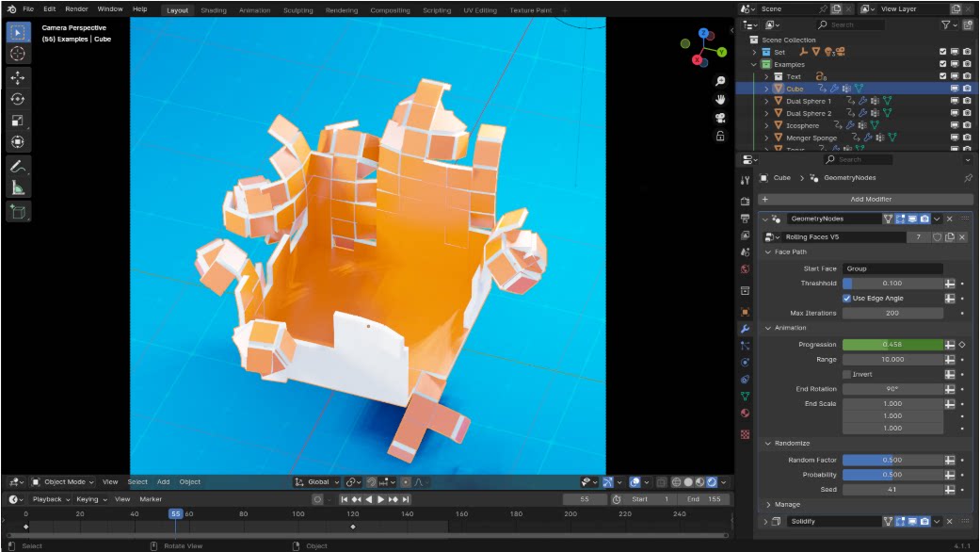Image resolution: width=980 pixels, height=552 pixels.
Task: Select the Measure tool
Action: (x=18, y=187)
